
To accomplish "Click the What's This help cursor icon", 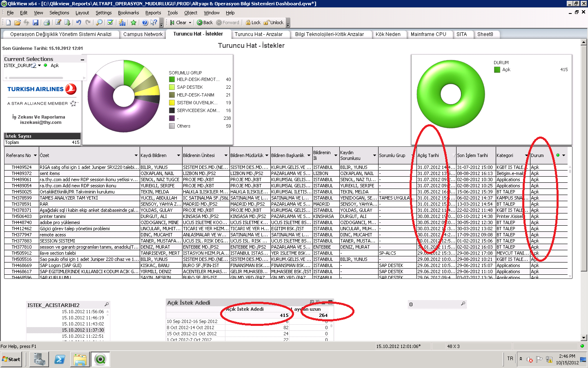I will [x=154, y=22].
